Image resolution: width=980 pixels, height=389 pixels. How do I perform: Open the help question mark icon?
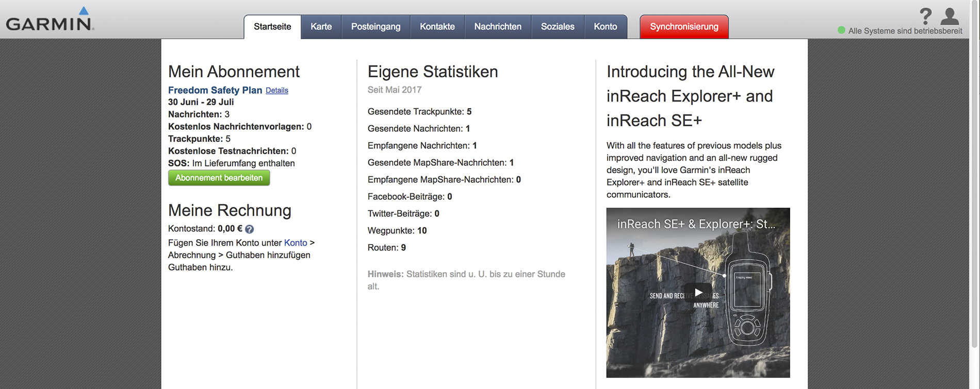(x=925, y=16)
